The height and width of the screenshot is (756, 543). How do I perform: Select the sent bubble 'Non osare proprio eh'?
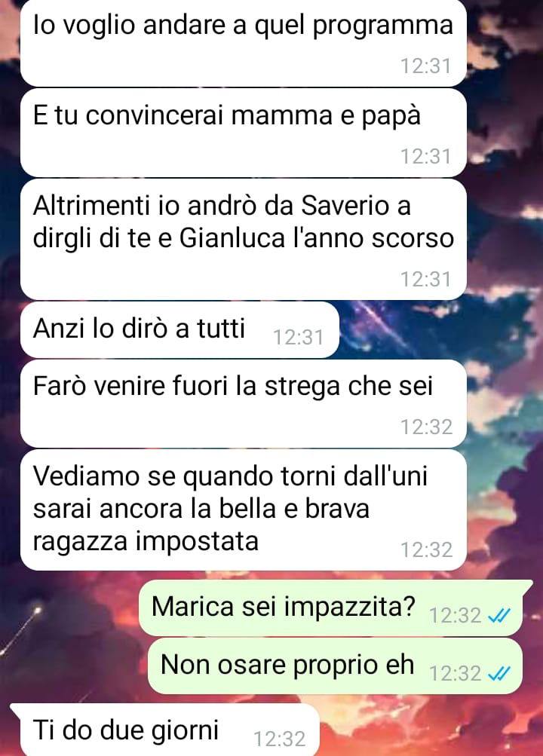pos(335,666)
